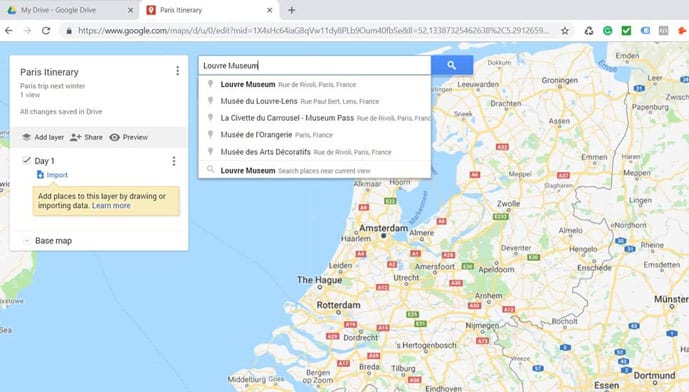Click Dortmund on the map
Screen dimensions: 689x392
tap(654, 376)
